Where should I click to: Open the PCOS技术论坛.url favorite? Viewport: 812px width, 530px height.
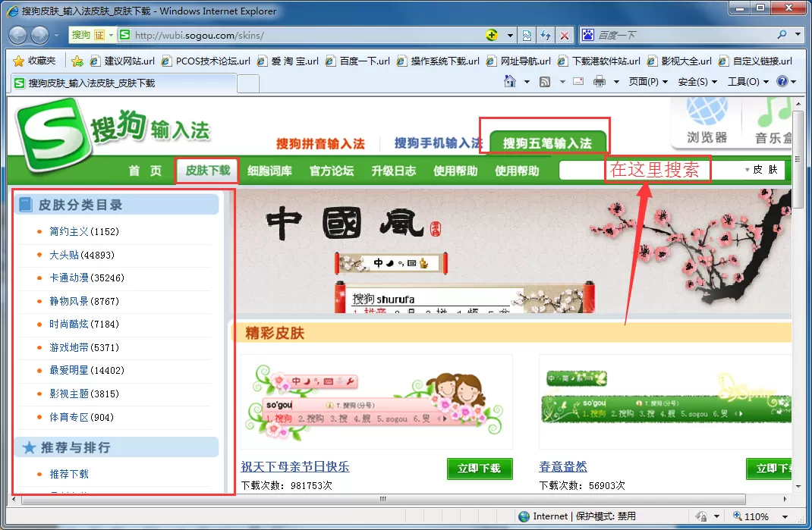click(206, 61)
